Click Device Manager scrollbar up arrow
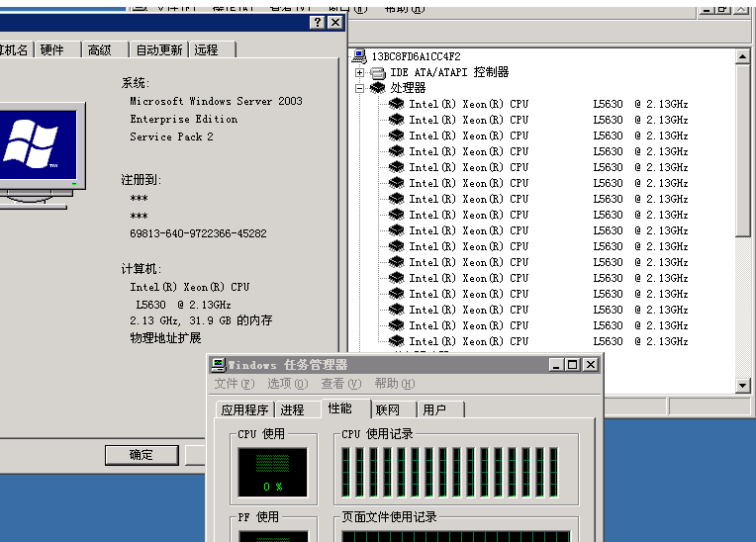756x542 pixels. click(742, 56)
